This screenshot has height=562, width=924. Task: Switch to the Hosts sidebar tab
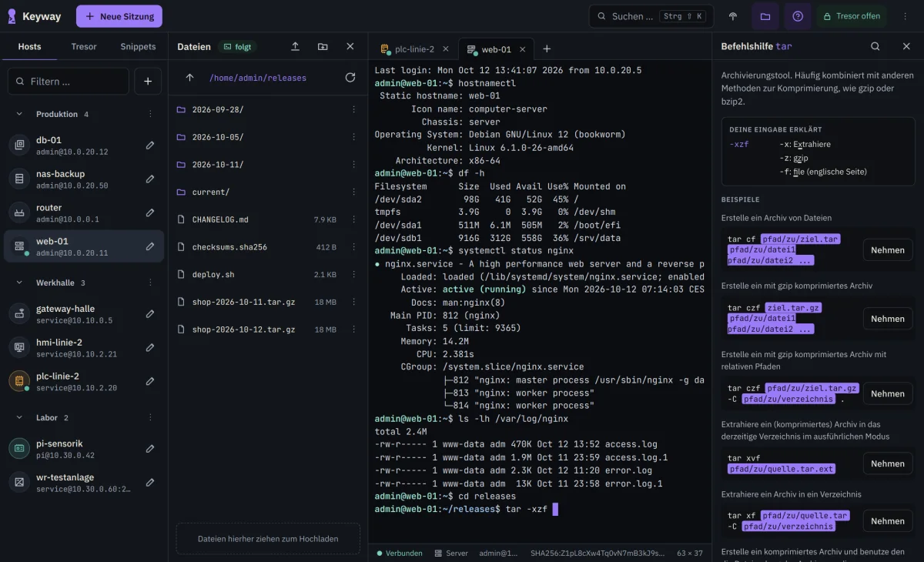[x=29, y=46]
